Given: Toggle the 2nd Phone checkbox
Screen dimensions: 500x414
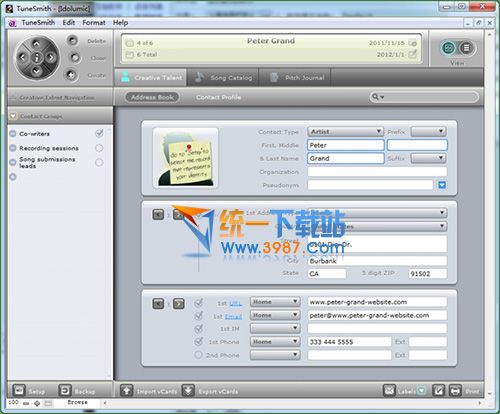Looking at the screenshot, I should [x=198, y=355].
